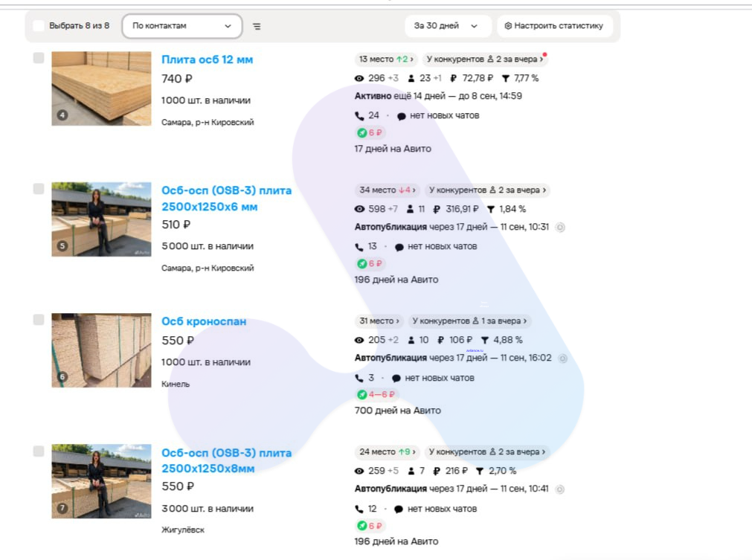Expand the 13 место position chip
The image size is (752, 560).
[x=386, y=59]
